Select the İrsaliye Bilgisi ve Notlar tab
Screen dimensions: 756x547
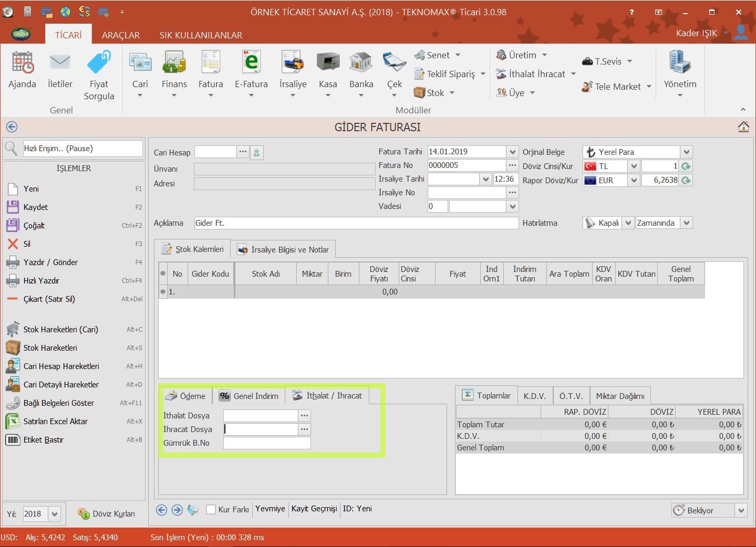click(x=283, y=249)
